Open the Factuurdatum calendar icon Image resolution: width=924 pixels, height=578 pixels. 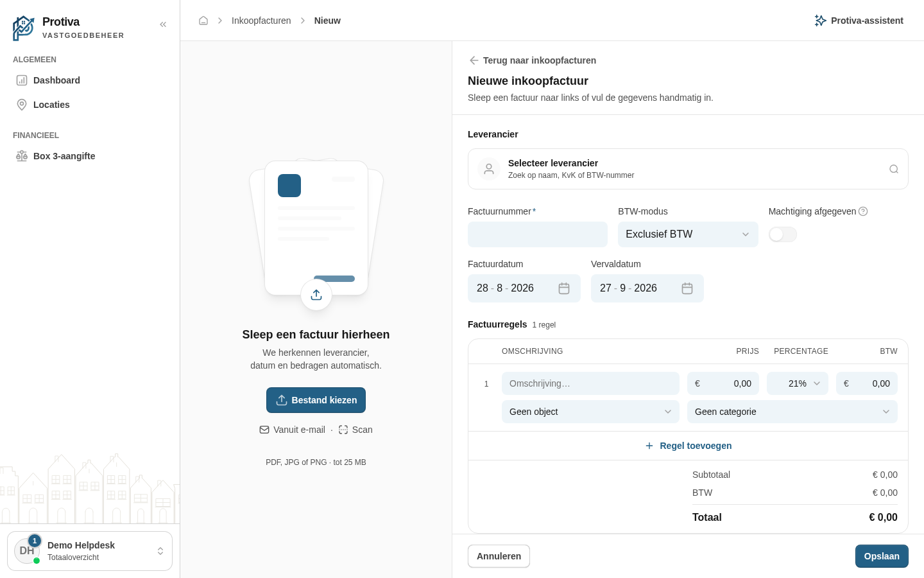click(564, 288)
